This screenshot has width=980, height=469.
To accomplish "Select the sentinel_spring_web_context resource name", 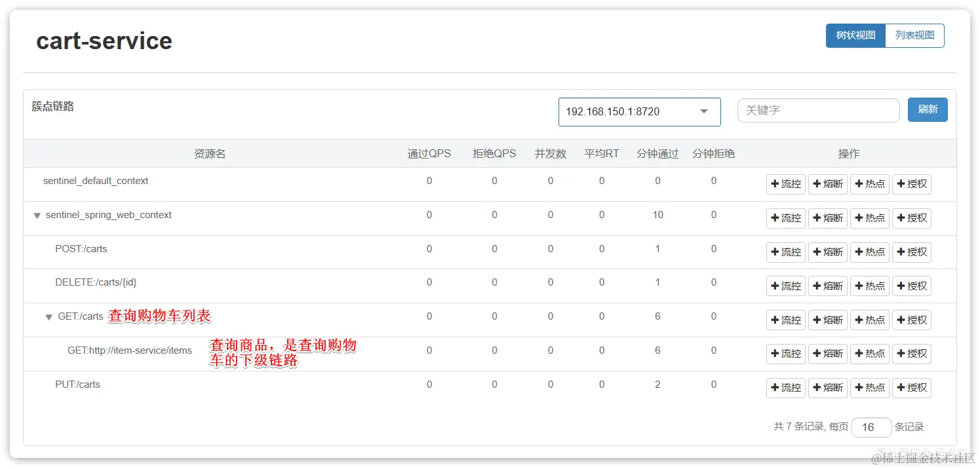I will point(109,215).
